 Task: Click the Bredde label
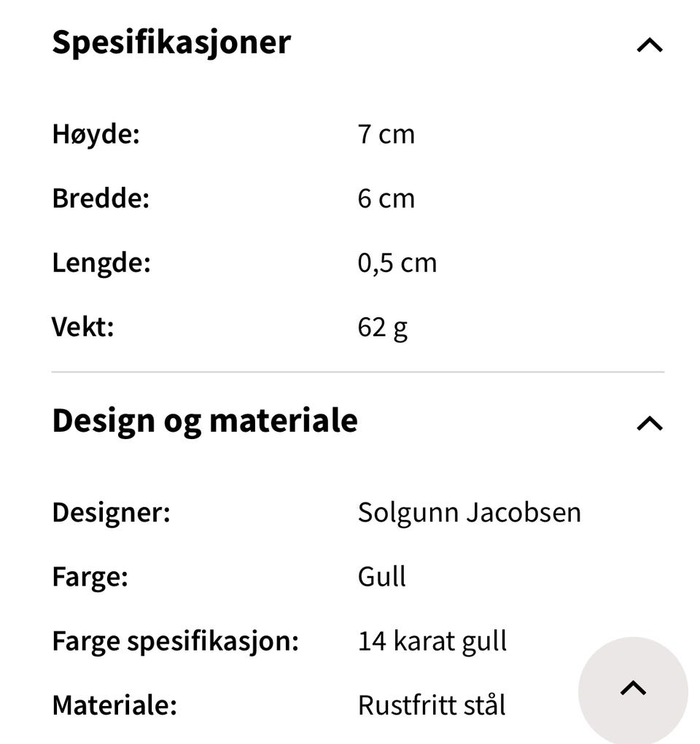coord(101,199)
